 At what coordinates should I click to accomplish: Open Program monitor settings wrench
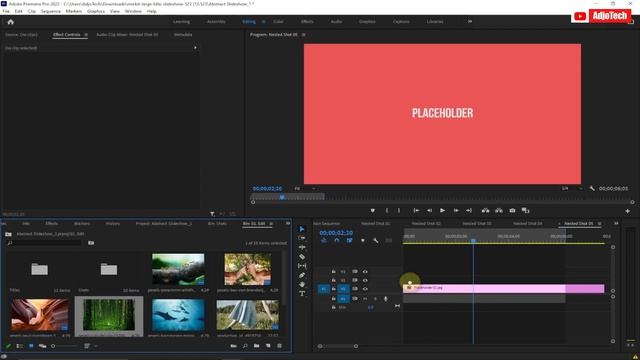point(592,189)
